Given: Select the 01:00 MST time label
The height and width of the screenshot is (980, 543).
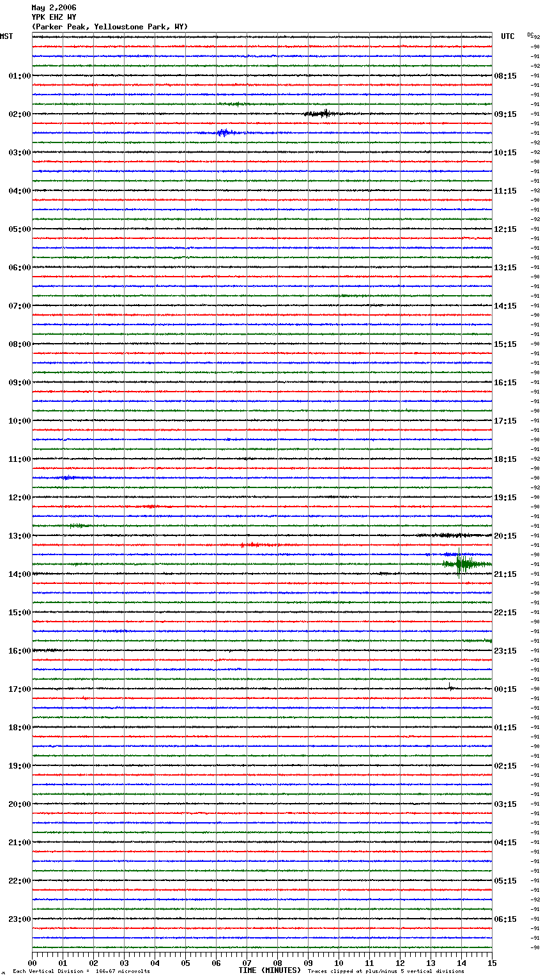Looking at the screenshot, I should click(19, 76).
